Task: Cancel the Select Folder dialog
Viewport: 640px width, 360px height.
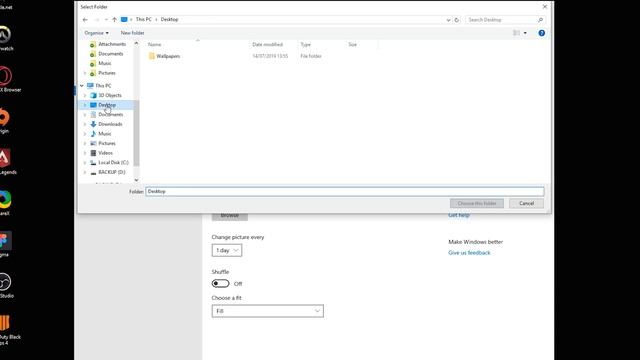Action: [x=526, y=203]
